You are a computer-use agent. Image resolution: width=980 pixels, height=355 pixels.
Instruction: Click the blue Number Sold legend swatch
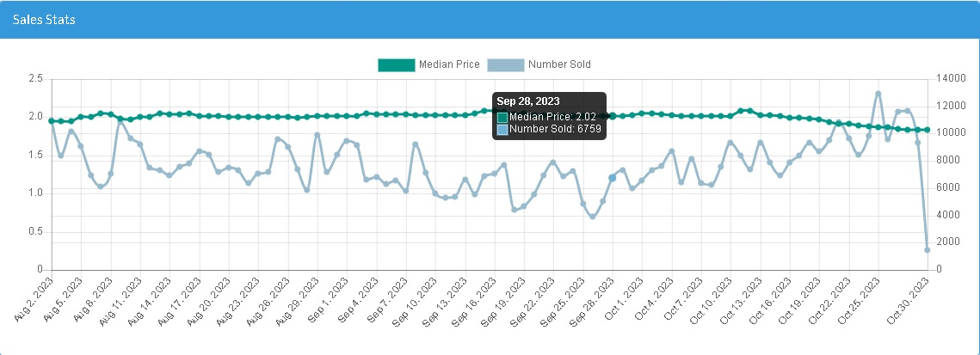point(505,64)
